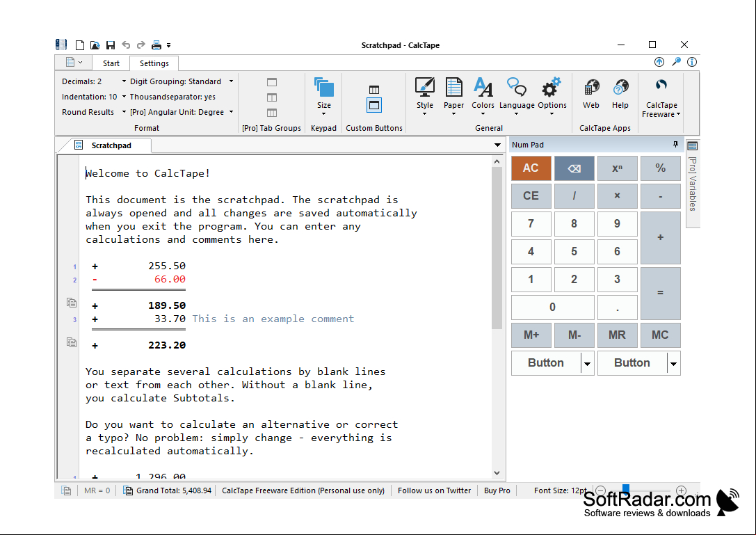Image resolution: width=756 pixels, height=535 pixels.
Task: Increase font size with the plus button
Action: tap(681, 490)
